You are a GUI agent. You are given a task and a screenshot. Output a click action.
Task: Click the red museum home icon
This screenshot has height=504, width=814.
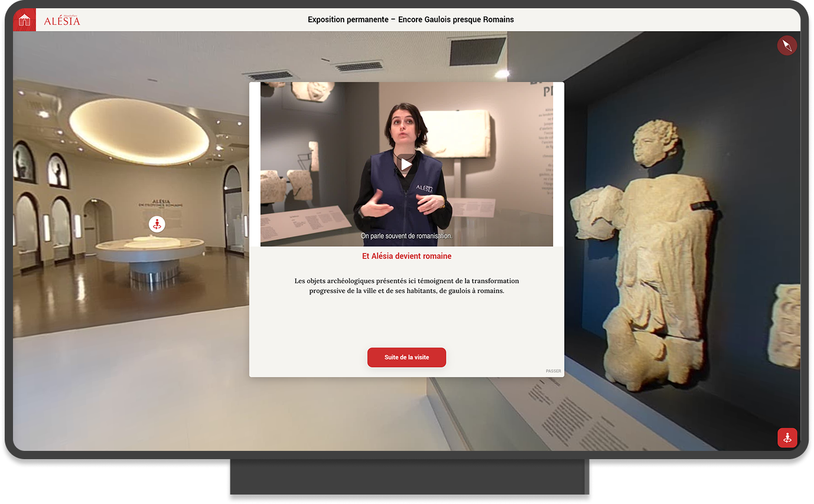pyautogui.click(x=24, y=20)
